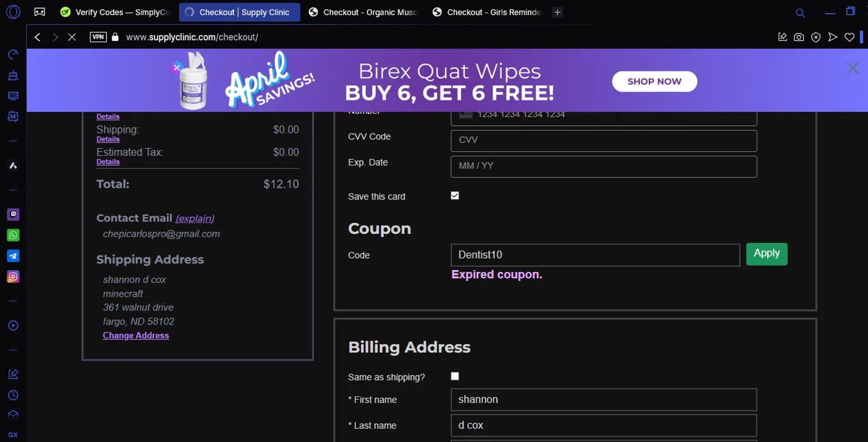Open the tab islands workspace icon

pyautogui.click(x=39, y=12)
